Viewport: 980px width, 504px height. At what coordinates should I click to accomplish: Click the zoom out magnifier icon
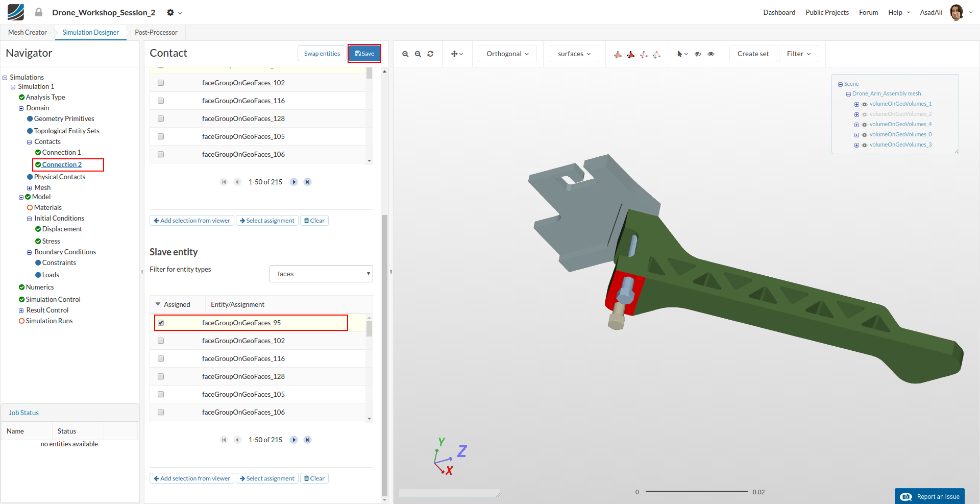(x=418, y=54)
